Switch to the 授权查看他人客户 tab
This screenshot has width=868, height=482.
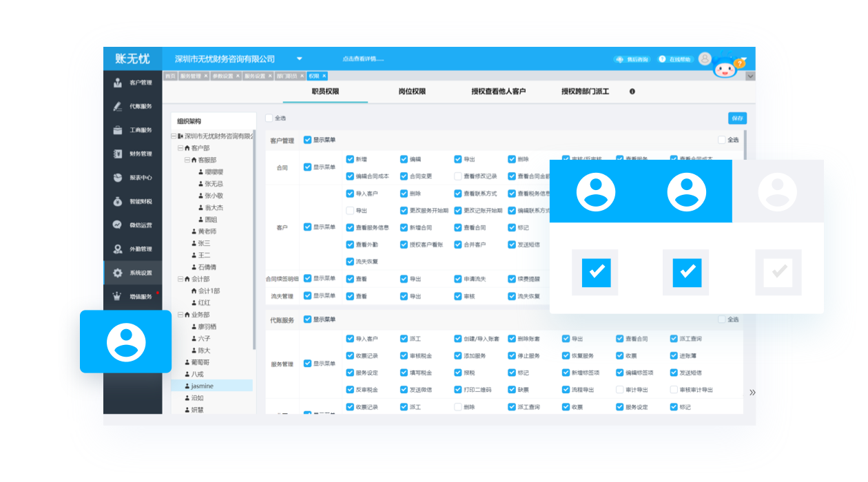499,92
